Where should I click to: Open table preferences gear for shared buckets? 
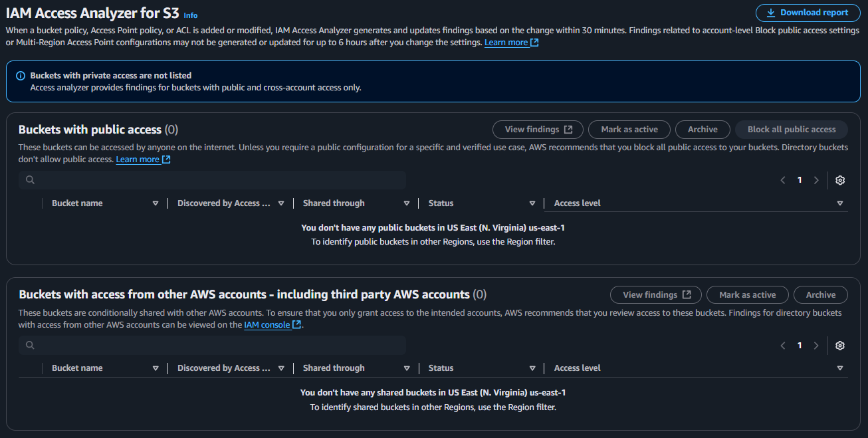point(840,345)
